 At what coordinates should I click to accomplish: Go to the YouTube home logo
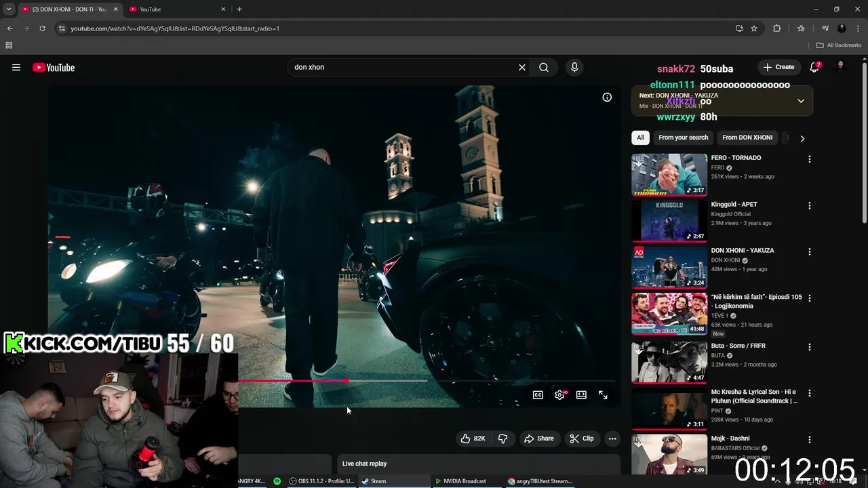coord(54,67)
